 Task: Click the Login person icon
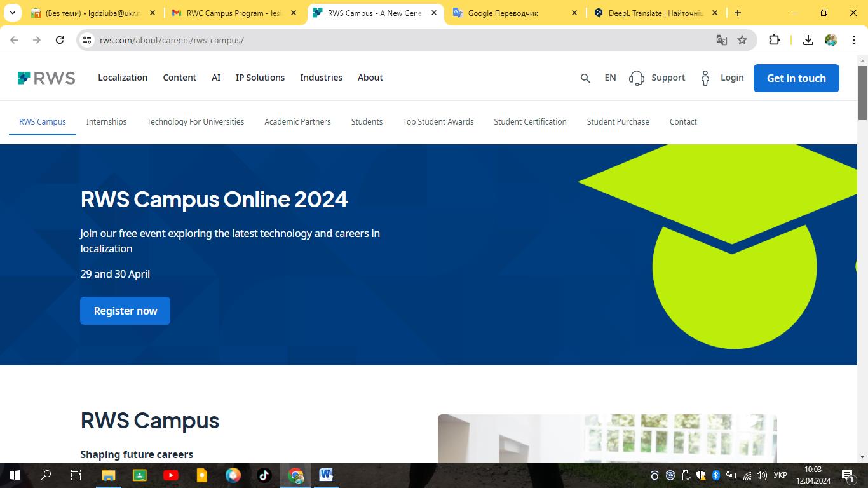[x=705, y=78]
